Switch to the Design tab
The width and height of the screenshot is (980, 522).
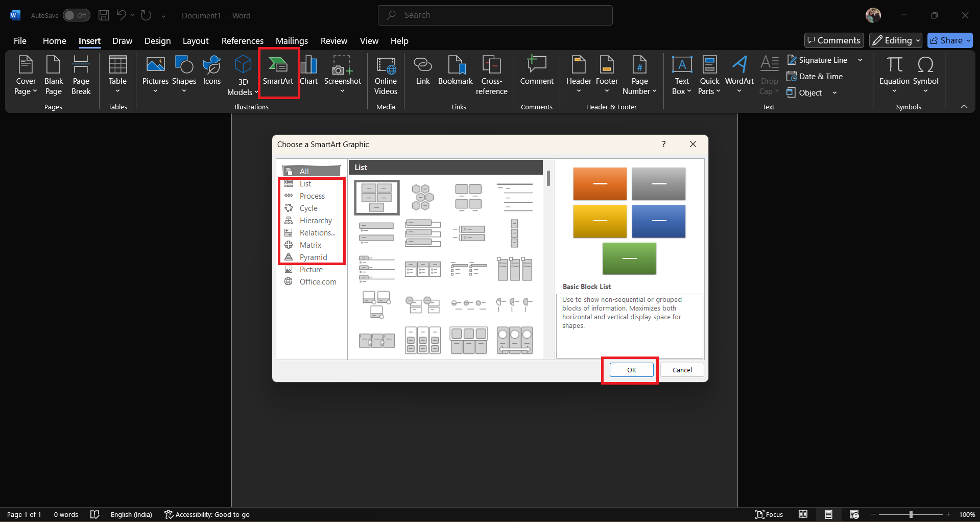pyautogui.click(x=157, y=41)
